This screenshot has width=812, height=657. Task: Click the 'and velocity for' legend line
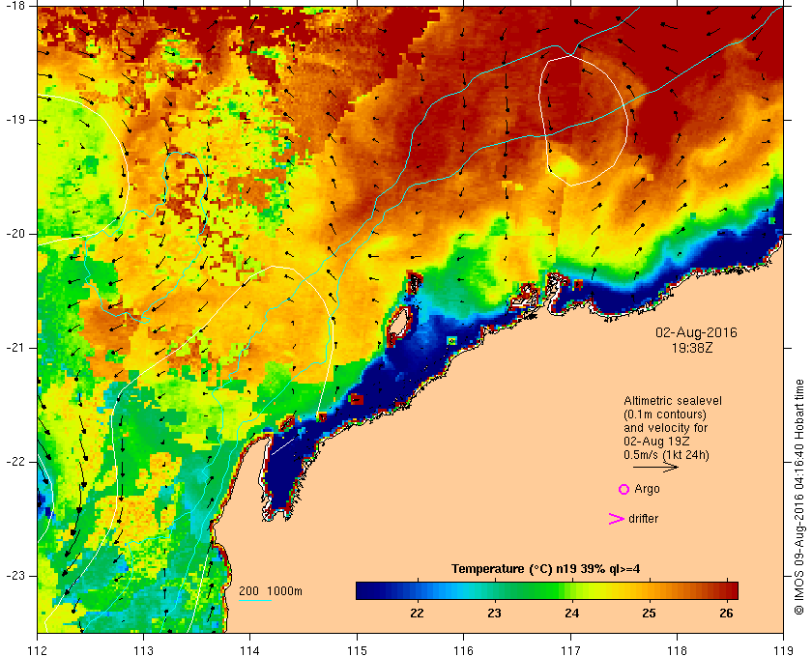665,428
